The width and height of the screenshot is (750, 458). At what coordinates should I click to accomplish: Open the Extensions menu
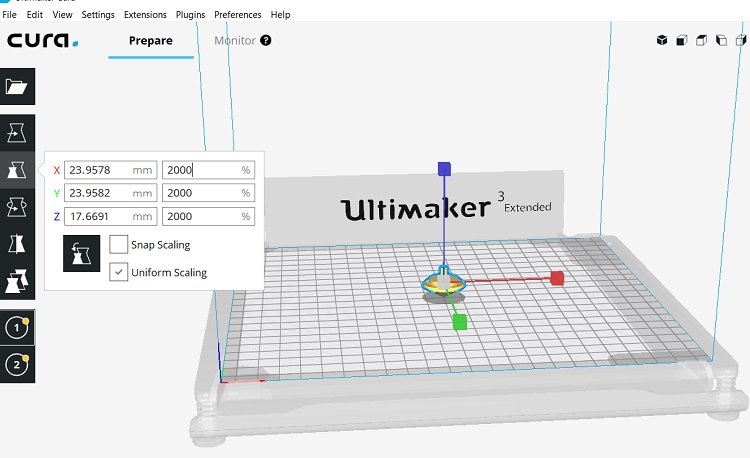[145, 15]
